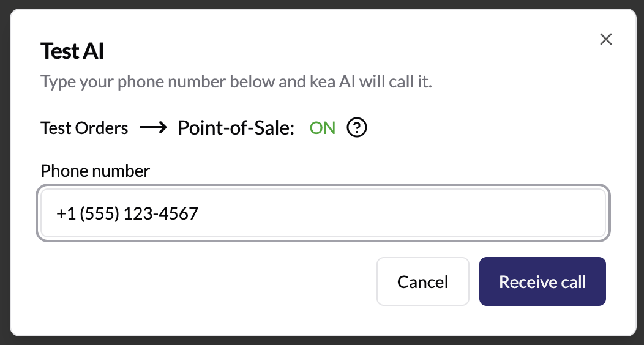
Task: Click the Phone number field label
Action: [95, 171]
